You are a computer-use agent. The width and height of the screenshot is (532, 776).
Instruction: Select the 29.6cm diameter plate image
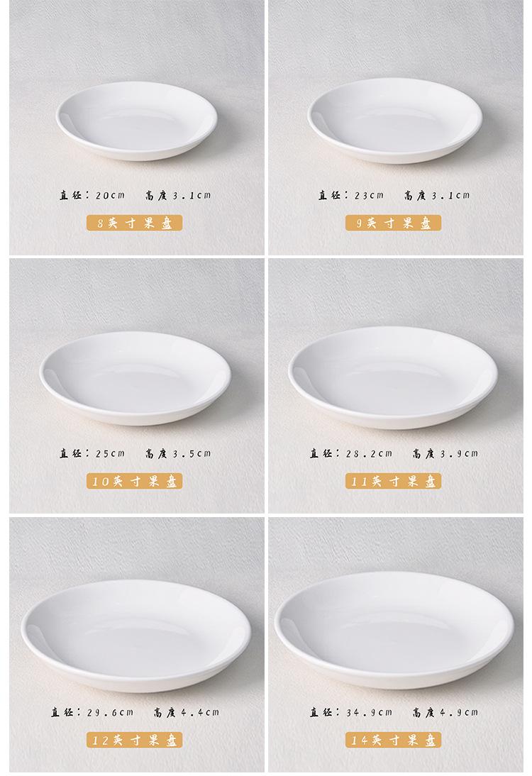(136, 636)
